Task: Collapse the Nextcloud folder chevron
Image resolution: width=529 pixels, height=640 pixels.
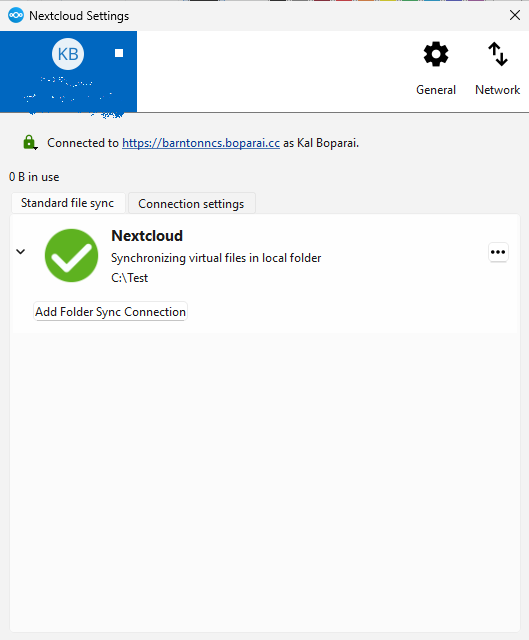Action: coord(20,251)
